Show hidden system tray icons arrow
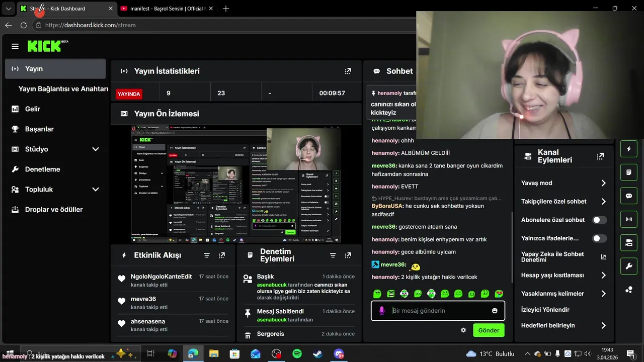Viewport: 644px width, 362px height. click(x=527, y=354)
